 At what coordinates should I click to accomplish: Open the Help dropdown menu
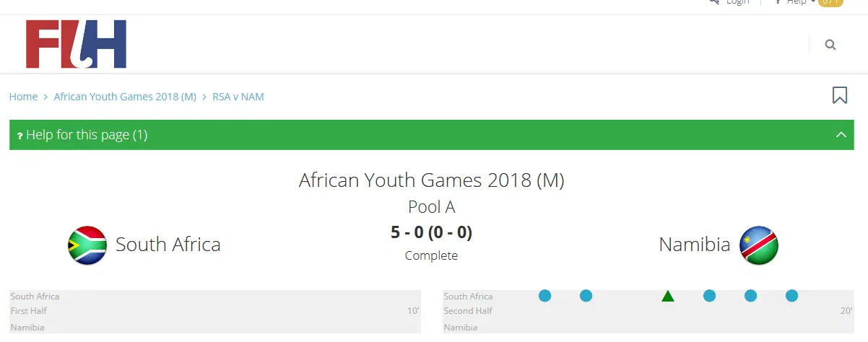(797, 2)
